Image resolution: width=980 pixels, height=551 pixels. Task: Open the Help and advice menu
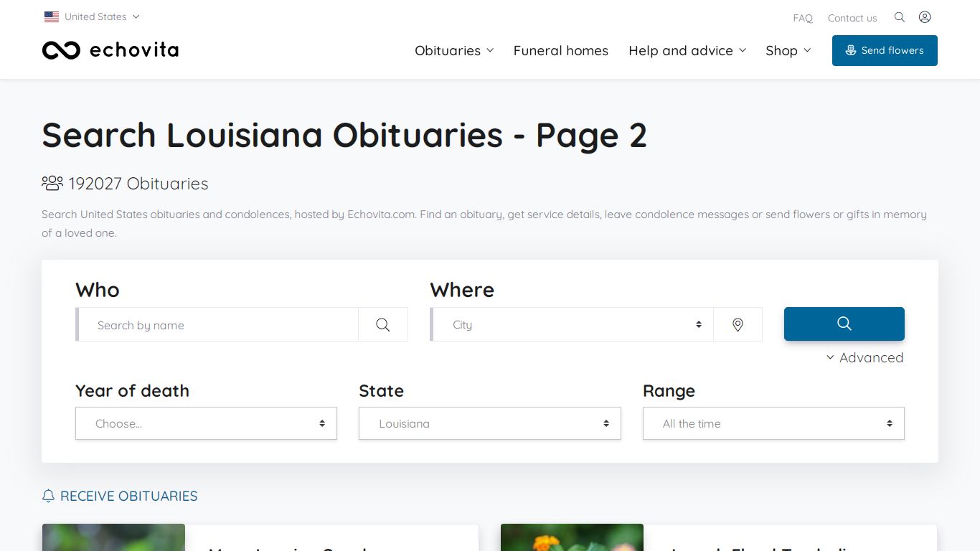687,50
